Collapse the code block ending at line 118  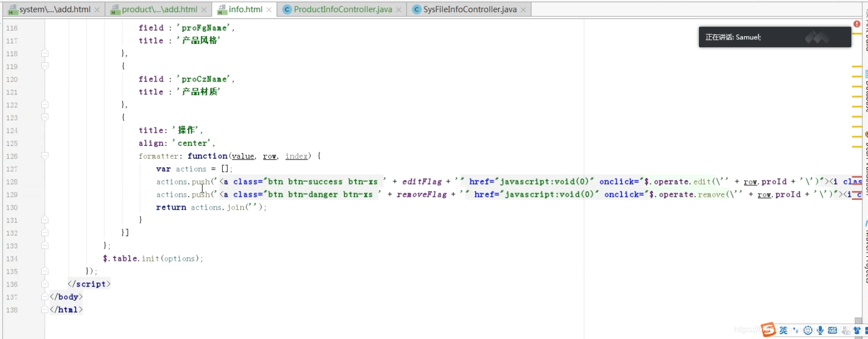45,53
